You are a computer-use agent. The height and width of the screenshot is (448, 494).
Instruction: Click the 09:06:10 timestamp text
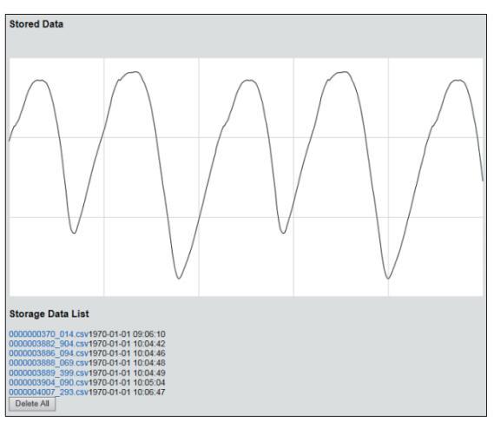(x=149, y=334)
